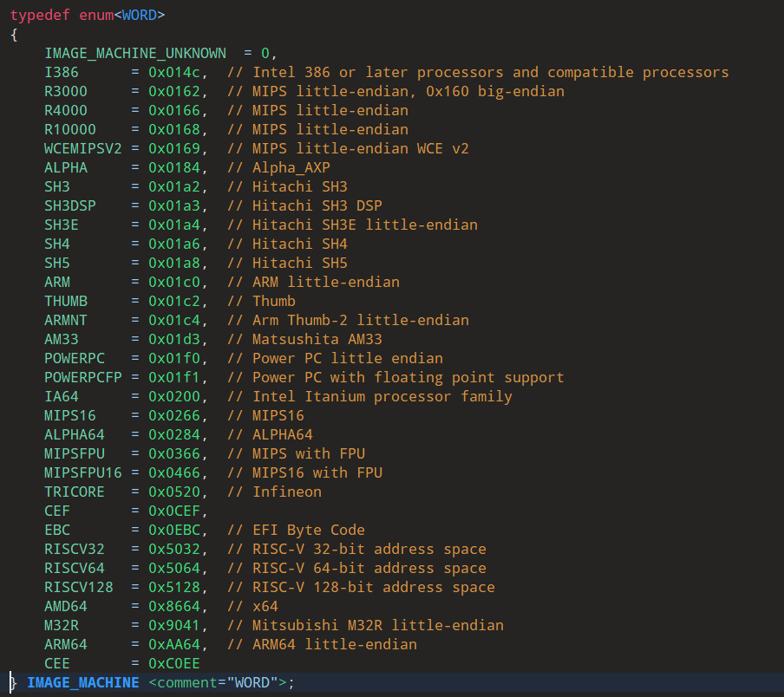Click the SH3DSP enum name
Viewport: 784px width, 697px height.
(70, 205)
